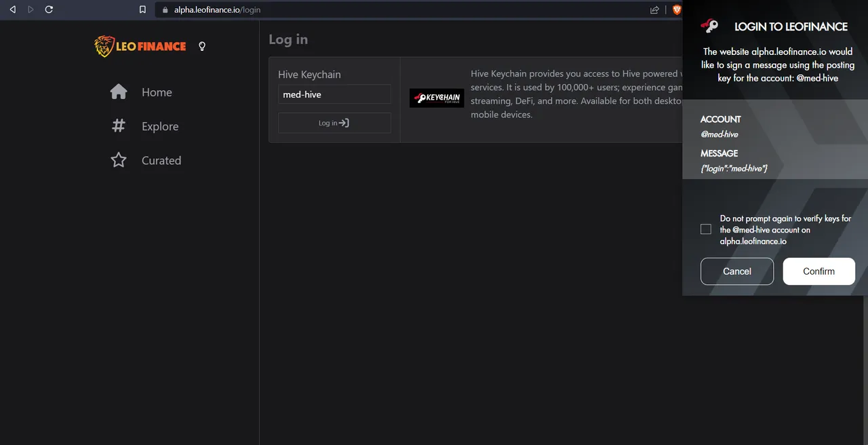
Task: Click the bookmark icon in address bar
Action: click(142, 9)
